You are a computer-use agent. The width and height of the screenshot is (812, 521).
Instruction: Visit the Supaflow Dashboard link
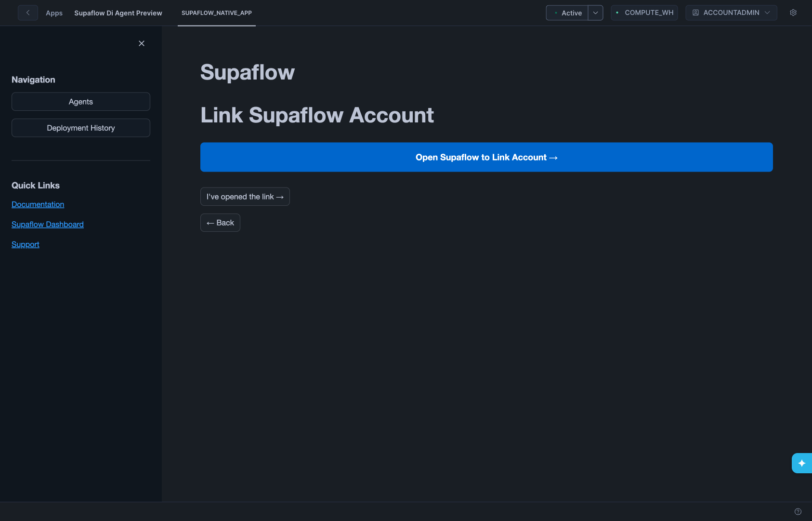(x=47, y=224)
